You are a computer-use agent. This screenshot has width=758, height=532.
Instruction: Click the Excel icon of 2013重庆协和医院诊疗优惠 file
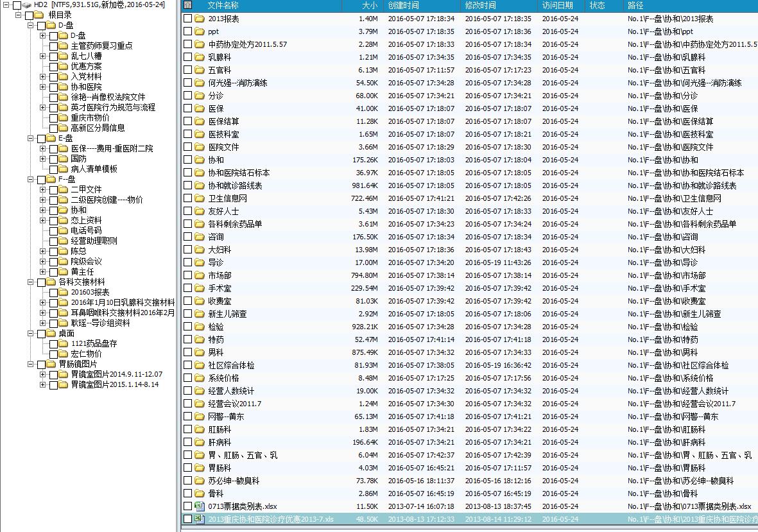[200, 519]
